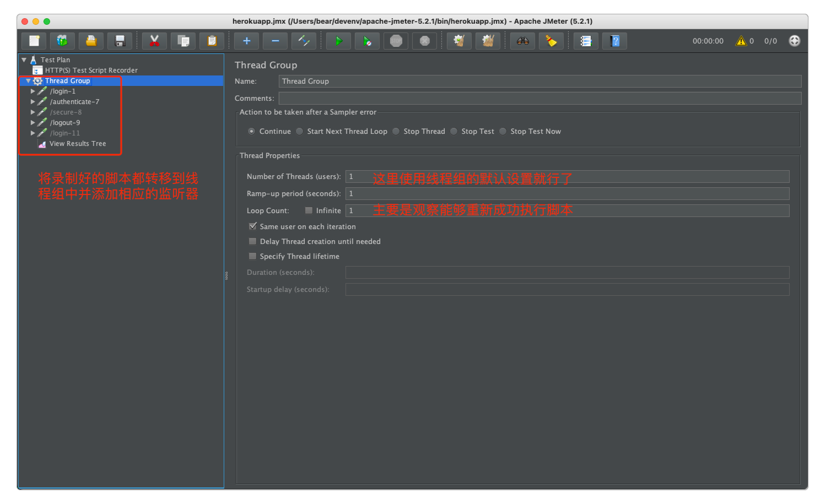The width and height of the screenshot is (825, 504).
Task: Click the Toggle enable/disable icon
Action: [304, 41]
